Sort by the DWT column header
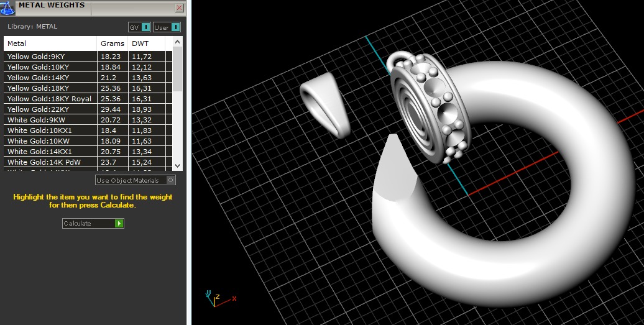 coord(147,43)
